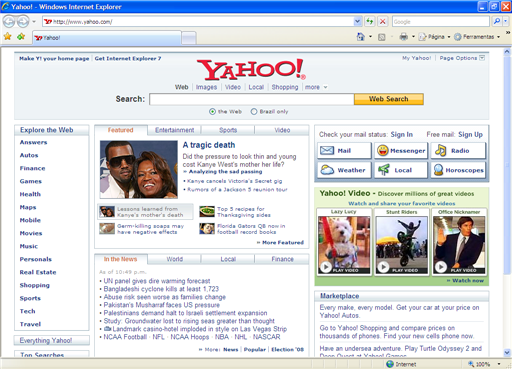Screen dimensions: 512x369
Task: Open Yahoo Messenger smiley button
Action: pyautogui.click(x=401, y=151)
